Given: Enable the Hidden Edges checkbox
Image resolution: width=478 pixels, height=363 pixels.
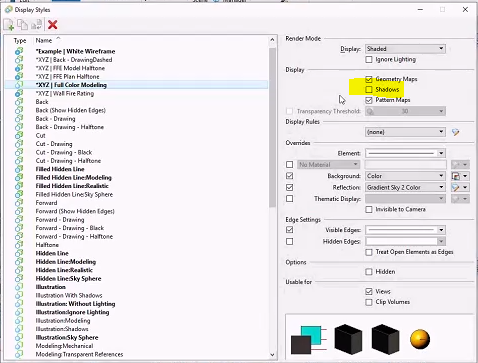Looking at the screenshot, I should [290, 241].
